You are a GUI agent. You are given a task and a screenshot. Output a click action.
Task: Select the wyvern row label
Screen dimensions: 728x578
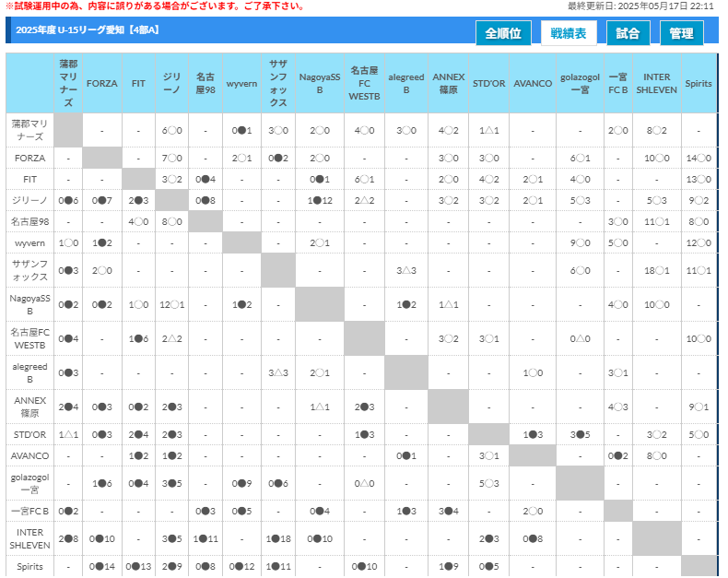pyautogui.click(x=29, y=242)
